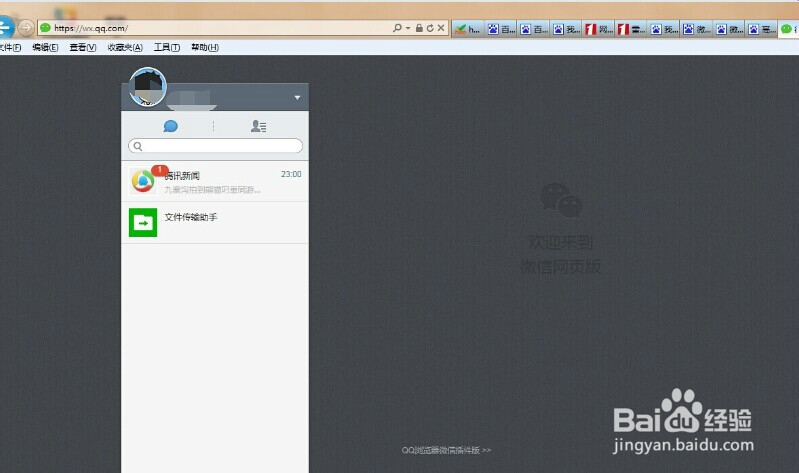Open the 腾讯新闻 conversation
The image size is (799, 473).
coord(215,181)
